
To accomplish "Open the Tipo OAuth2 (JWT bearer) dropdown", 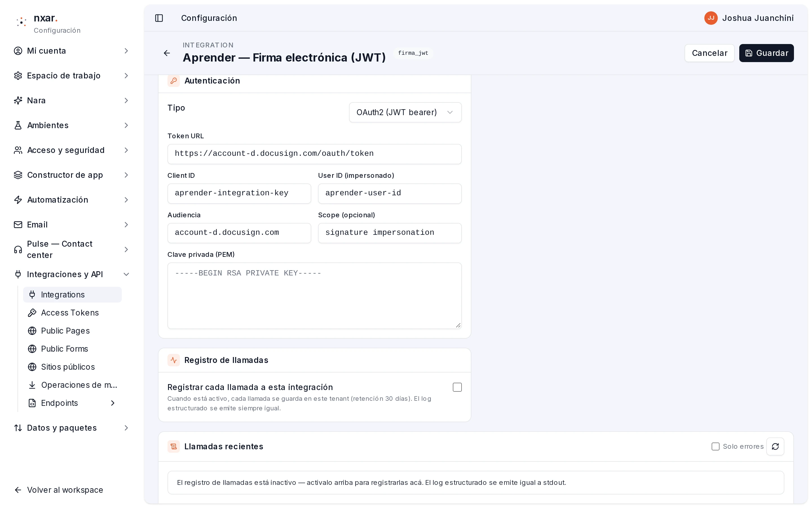I will (x=405, y=112).
